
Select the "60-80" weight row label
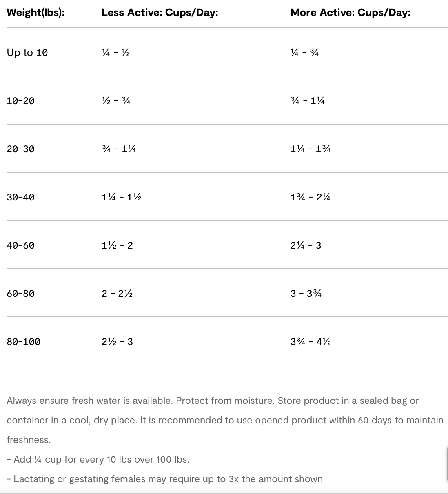(x=20, y=294)
